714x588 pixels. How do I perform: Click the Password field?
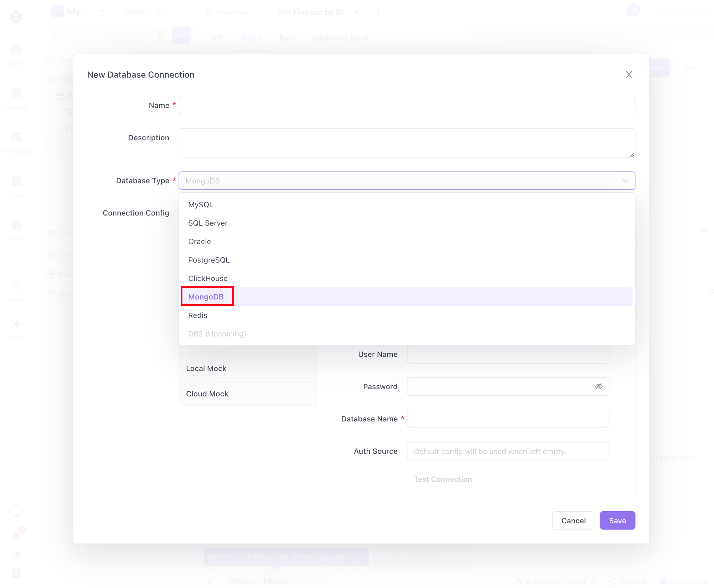pyautogui.click(x=508, y=386)
